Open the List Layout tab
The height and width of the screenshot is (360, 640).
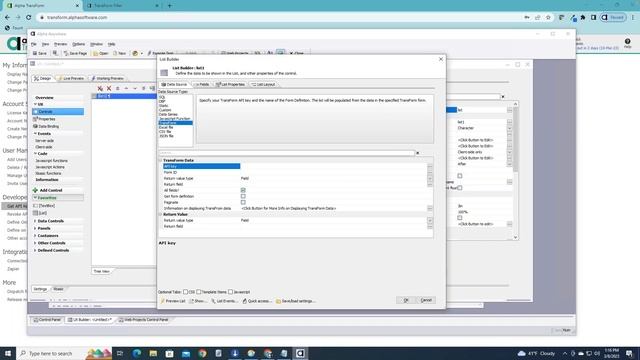(264, 84)
